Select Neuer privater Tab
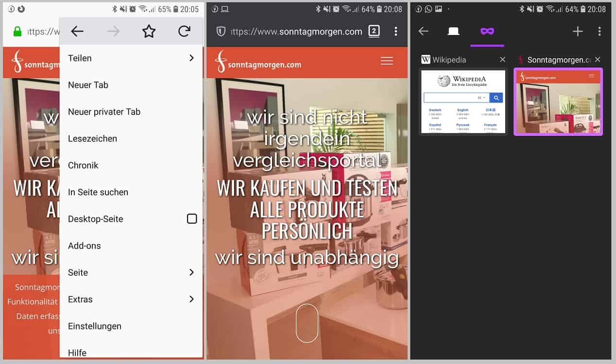616x364 pixels. pyautogui.click(x=131, y=112)
